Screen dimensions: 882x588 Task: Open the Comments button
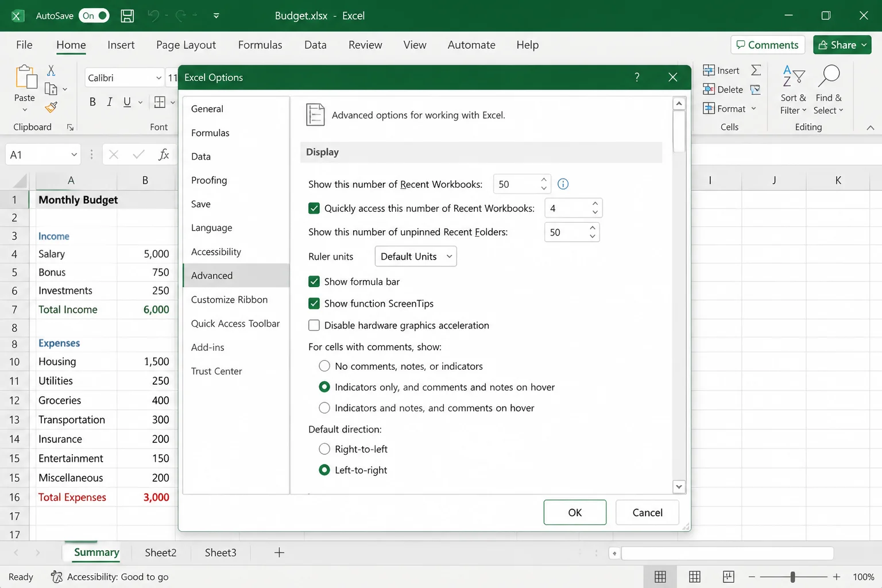768,45
